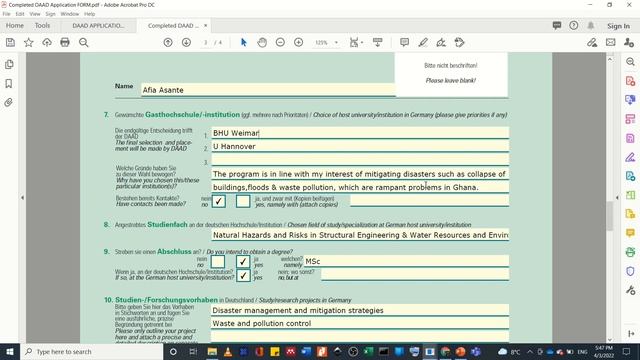
Task: Open page thumbnails panel
Action: point(9,64)
